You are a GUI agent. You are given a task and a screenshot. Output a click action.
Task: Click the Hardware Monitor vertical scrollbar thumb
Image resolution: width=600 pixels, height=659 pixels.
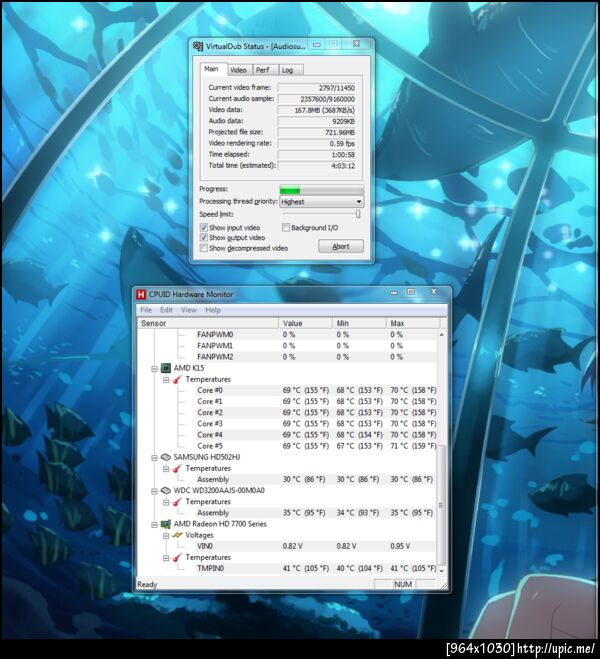441,504
